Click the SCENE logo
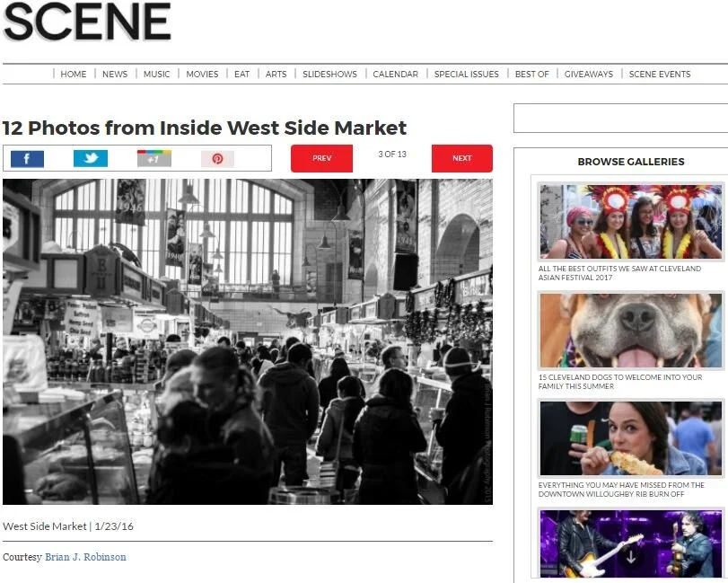 87,22
